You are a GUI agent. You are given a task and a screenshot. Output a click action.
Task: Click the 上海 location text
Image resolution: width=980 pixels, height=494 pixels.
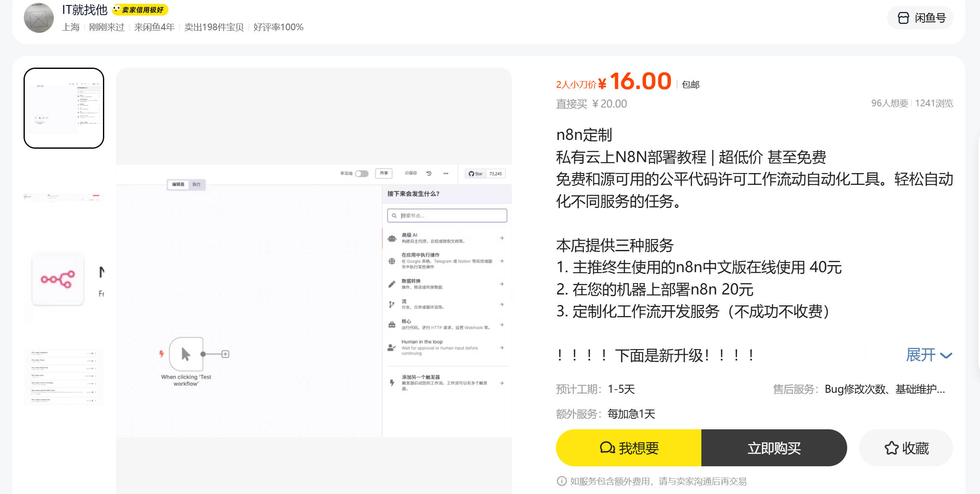coord(71,27)
